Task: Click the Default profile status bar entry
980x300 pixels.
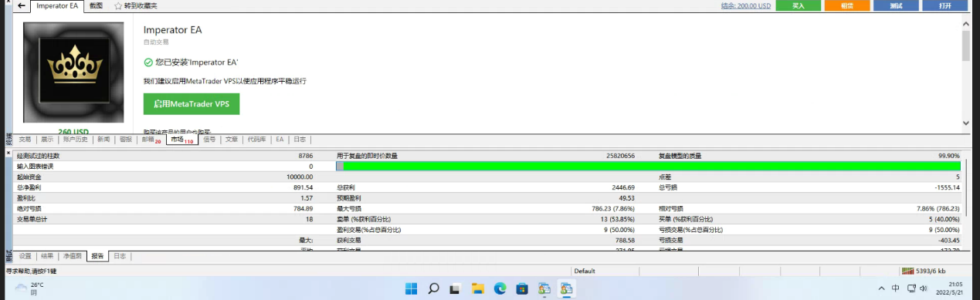Action: pyautogui.click(x=585, y=271)
